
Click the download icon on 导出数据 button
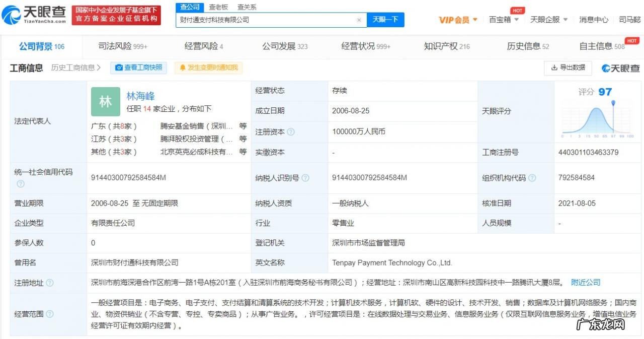tap(555, 67)
